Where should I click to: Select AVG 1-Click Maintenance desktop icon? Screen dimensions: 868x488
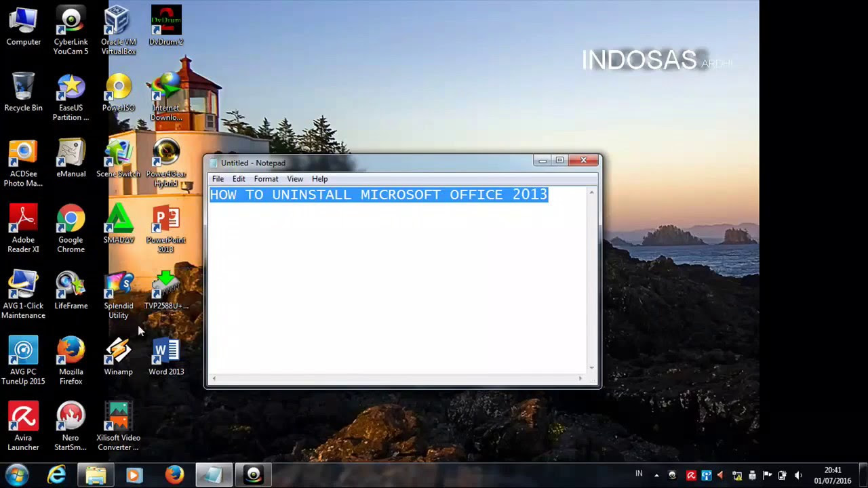23,295
